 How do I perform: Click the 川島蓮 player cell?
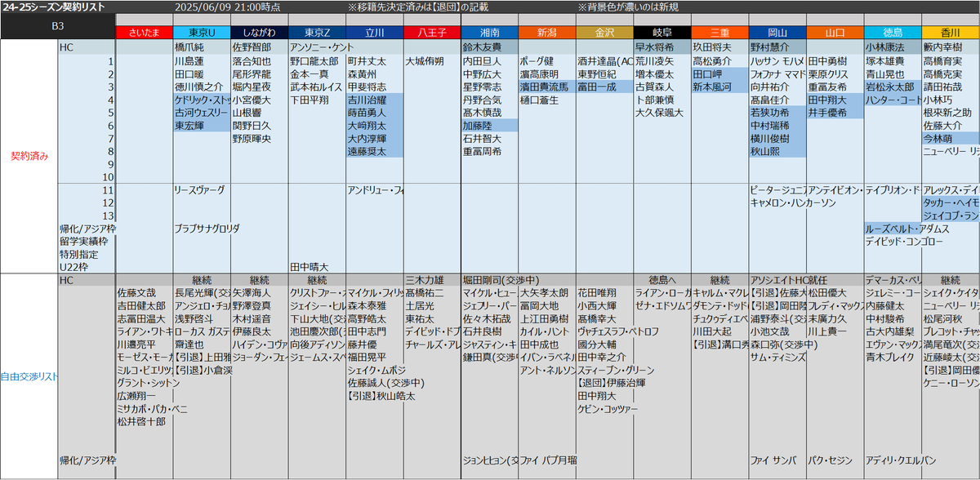202,61
